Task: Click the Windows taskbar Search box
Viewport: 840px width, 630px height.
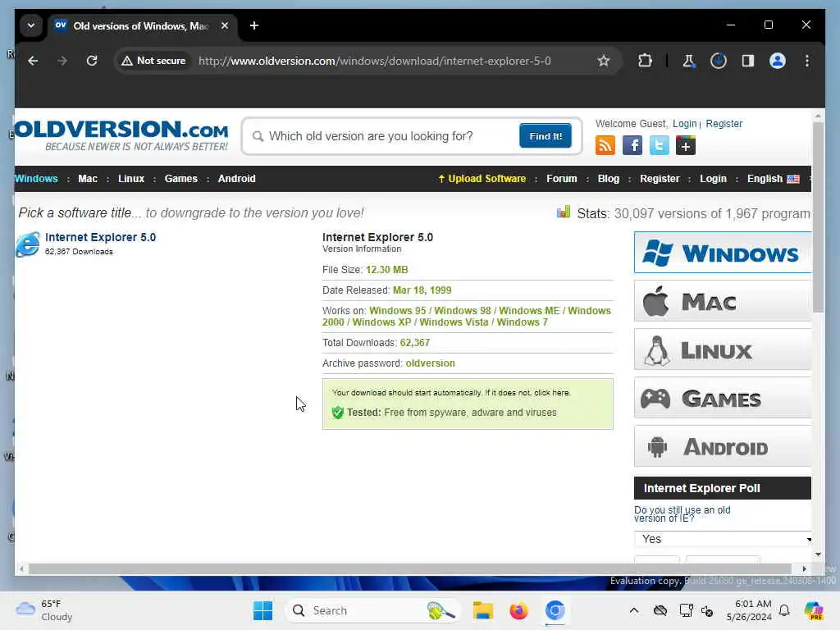Action: click(373, 610)
